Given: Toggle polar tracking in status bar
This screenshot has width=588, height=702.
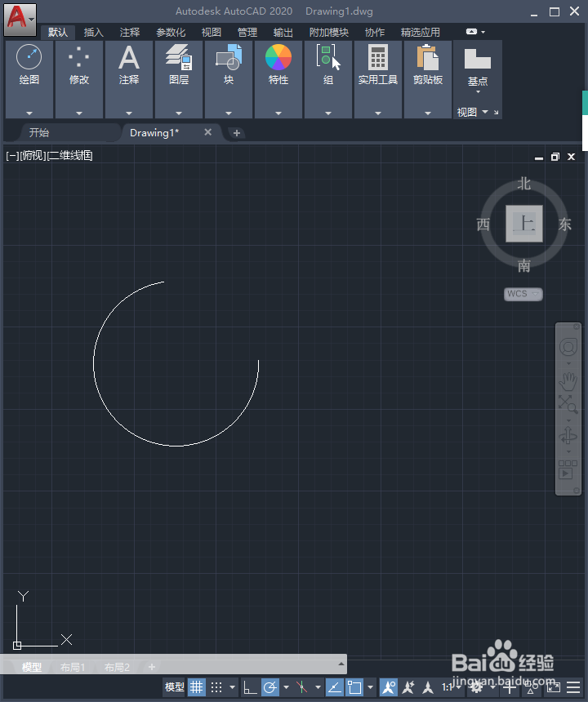Looking at the screenshot, I should [x=270, y=686].
